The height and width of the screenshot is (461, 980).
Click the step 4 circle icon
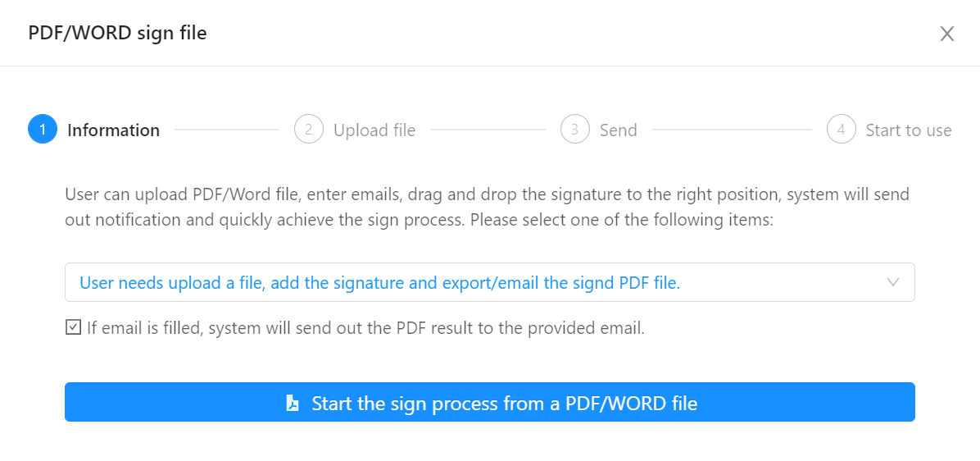point(842,130)
